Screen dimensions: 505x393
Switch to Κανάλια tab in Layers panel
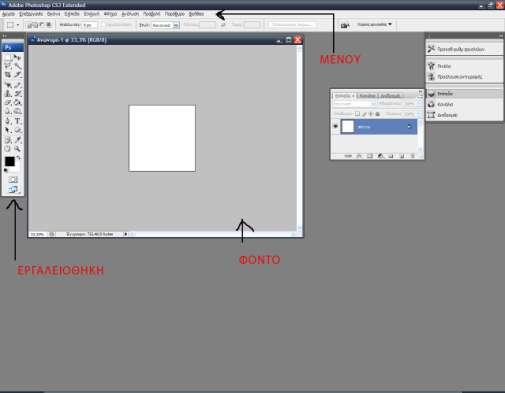367,96
